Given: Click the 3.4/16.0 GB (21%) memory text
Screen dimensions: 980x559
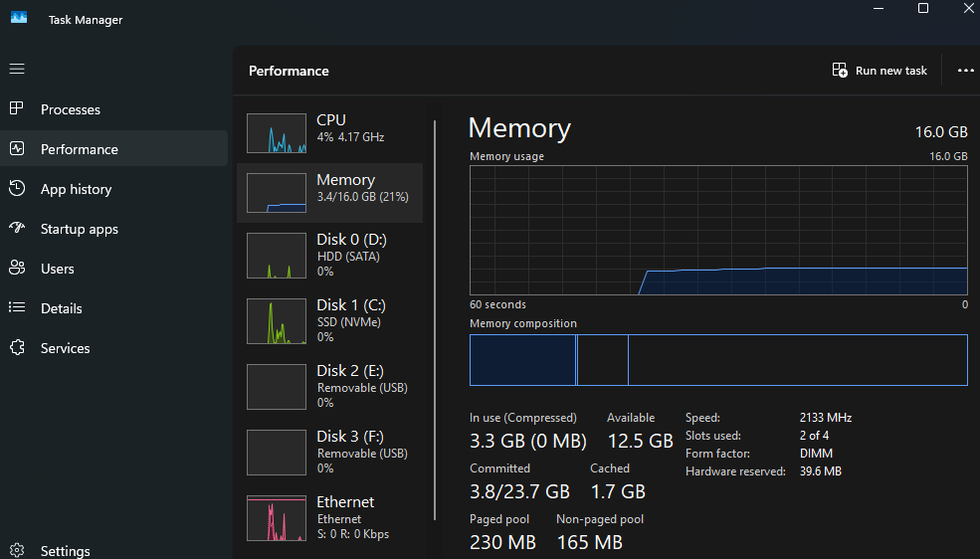Looking at the screenshot, I should point(362,197).
